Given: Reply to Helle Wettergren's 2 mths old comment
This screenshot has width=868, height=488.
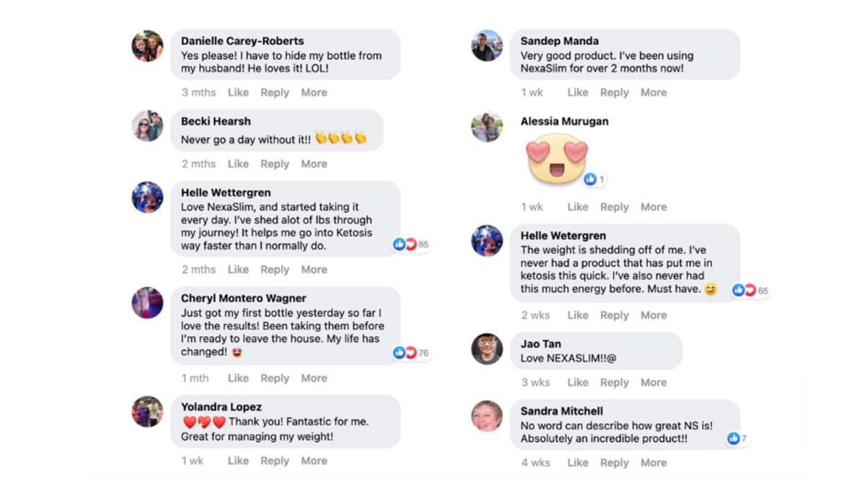Looking at the screenshot, I should point(275,270).
